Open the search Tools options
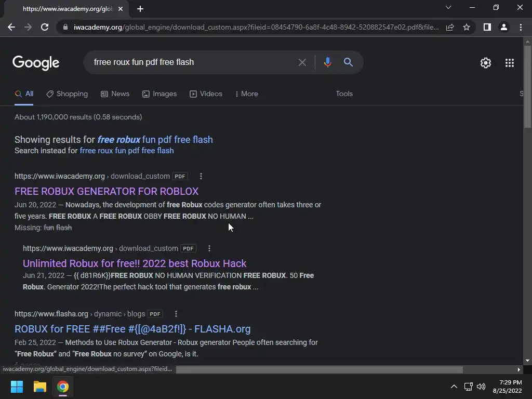This screenshot has width=532, height=399. point(344,94)
